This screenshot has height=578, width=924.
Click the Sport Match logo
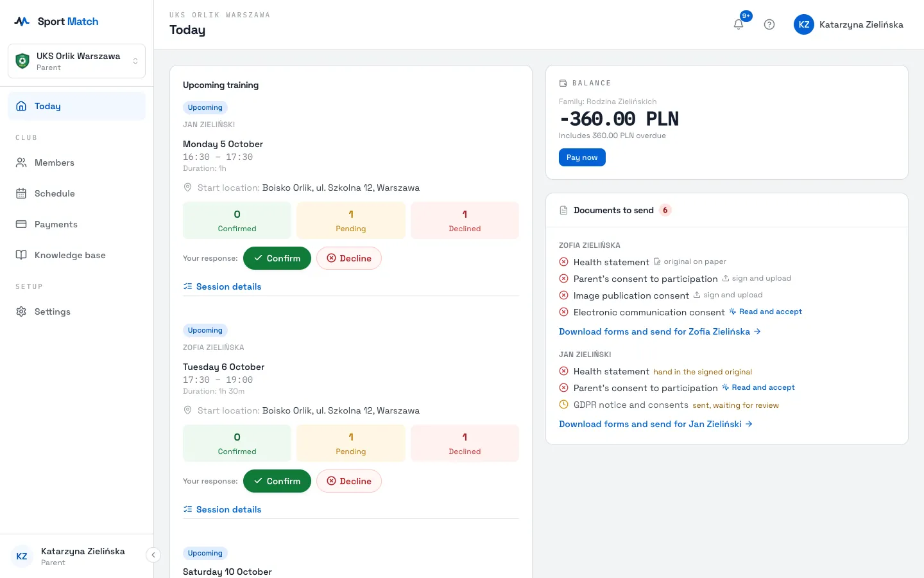pyautogui.click(x=56, y=21)
